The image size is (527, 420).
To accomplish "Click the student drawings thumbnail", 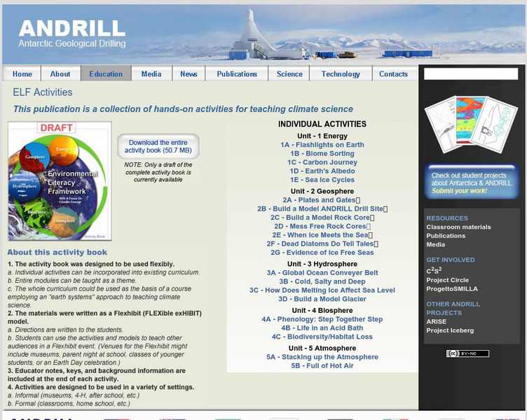I will (x=471, y=125).
